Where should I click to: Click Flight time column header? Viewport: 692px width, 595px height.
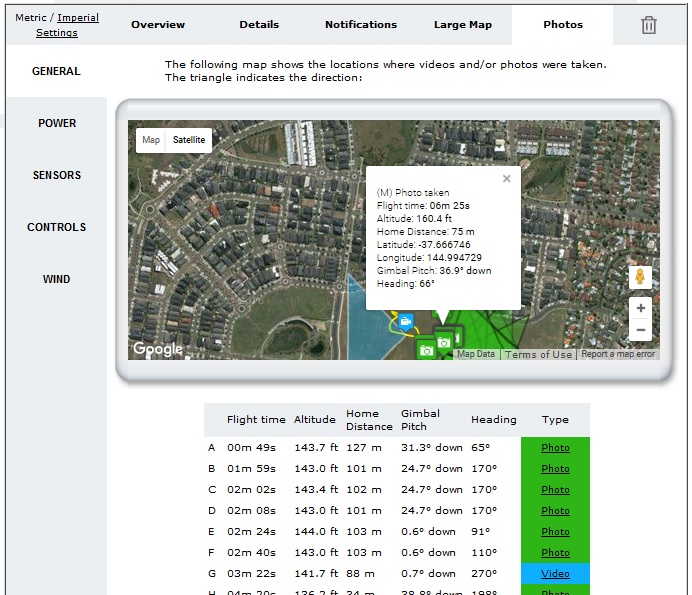(256, 420)
